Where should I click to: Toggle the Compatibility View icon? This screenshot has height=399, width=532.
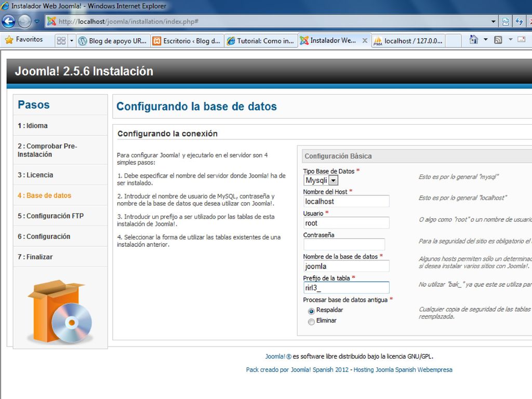506,21
